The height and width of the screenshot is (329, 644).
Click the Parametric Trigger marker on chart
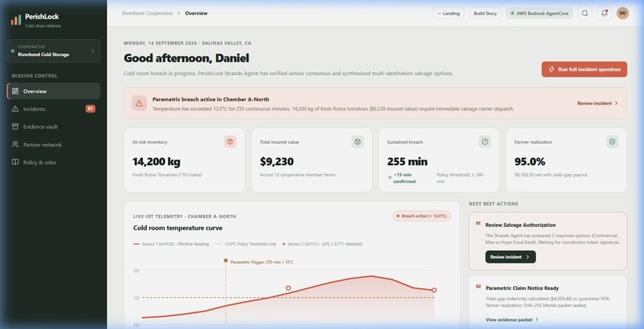[225, 260]
